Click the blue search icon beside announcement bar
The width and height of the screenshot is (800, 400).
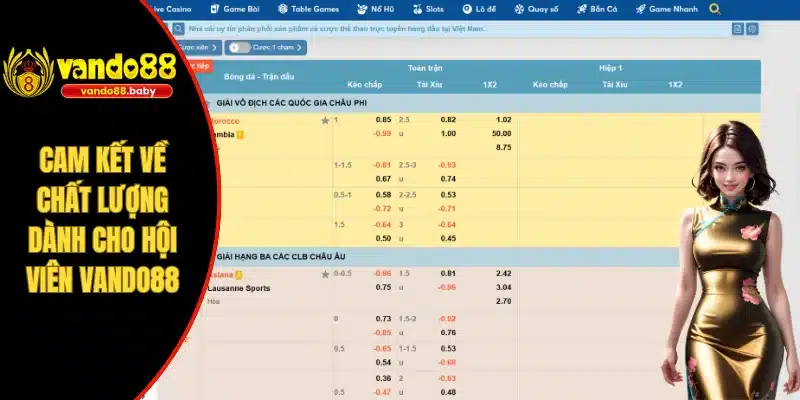[178, 29]
